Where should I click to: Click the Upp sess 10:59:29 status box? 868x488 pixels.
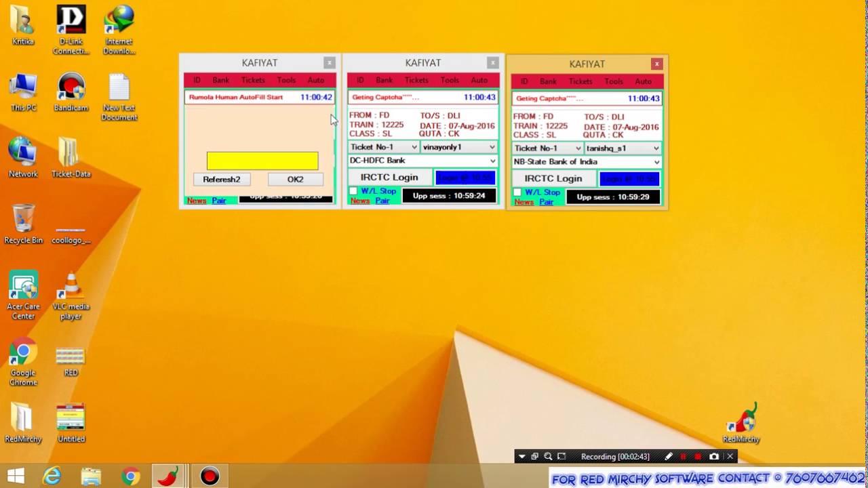coord(613,197)
